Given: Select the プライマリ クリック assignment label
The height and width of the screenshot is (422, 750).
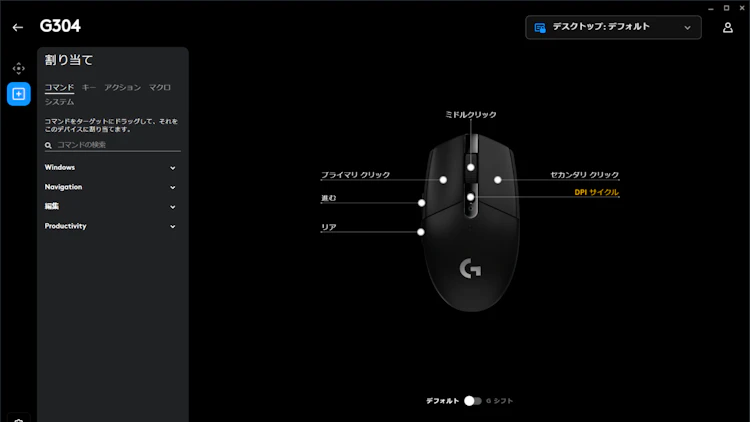Looking at the screenshot, I should point(355,175).
